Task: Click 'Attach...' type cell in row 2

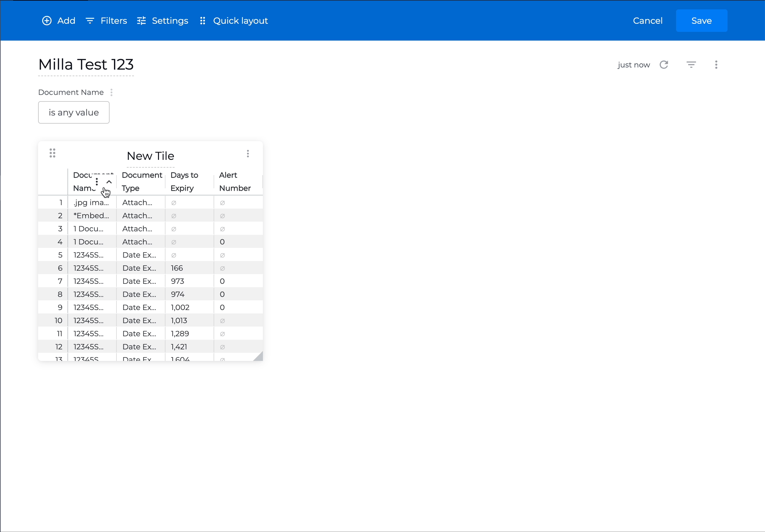Action: pyautogui.click(x=141, y=215)
